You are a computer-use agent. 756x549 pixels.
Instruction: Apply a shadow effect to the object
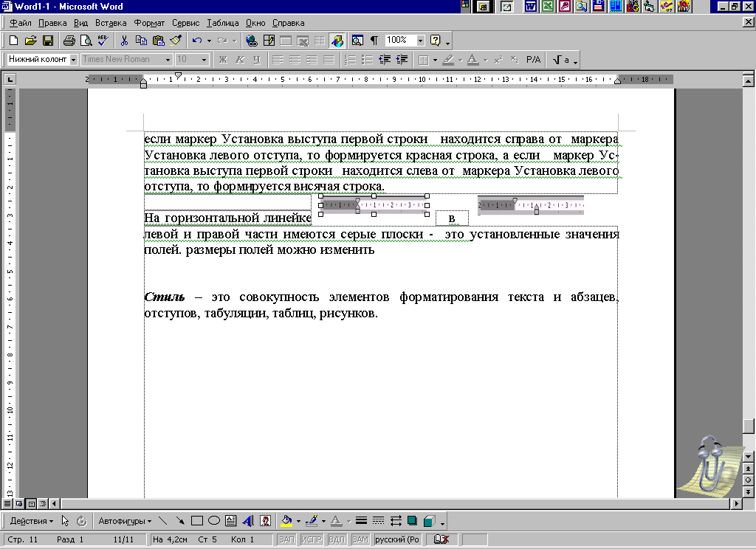[412, 520]
